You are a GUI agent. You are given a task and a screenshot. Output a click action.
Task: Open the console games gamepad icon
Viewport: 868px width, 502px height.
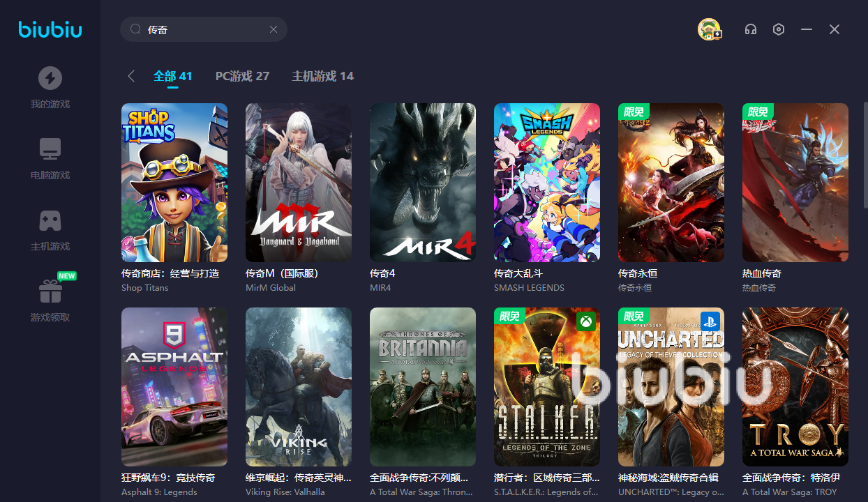[x=50, y=220]
